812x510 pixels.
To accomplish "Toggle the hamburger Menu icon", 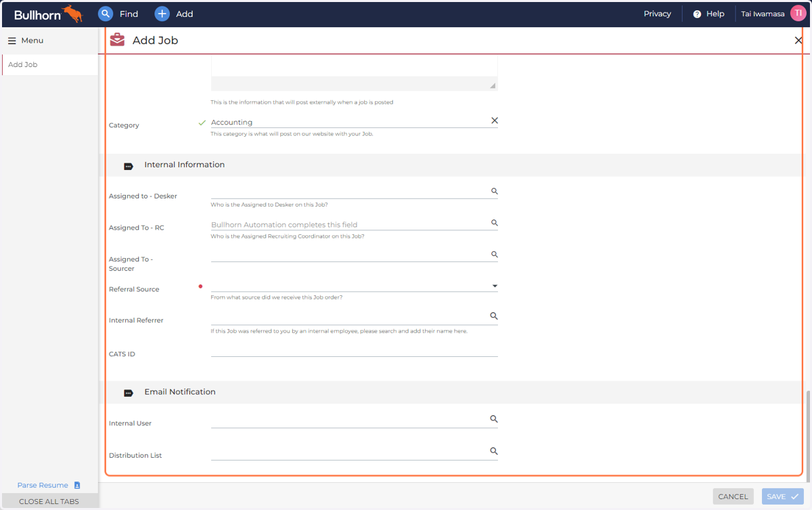I will tap(12, 41).
